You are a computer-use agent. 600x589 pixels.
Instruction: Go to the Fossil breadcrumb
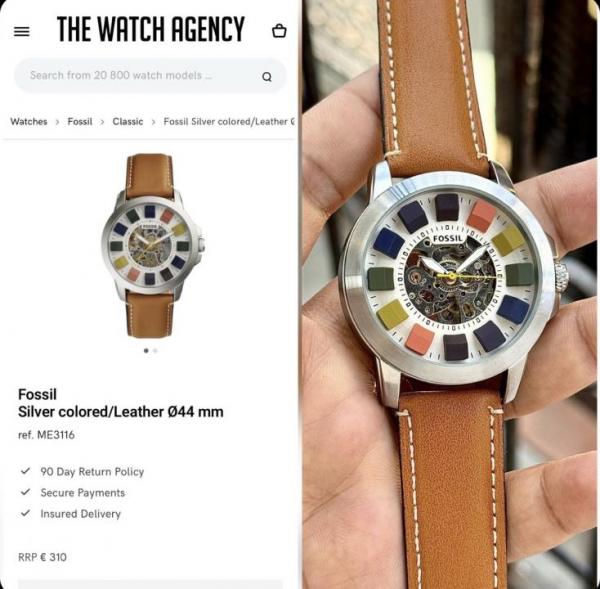(80, 122)
